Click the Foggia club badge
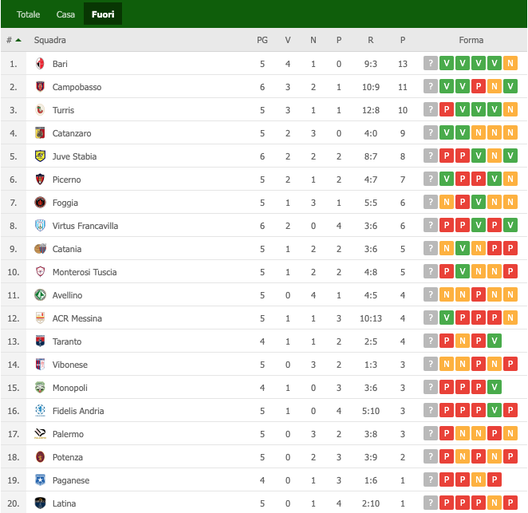Screen dimensions: 528x513 coord(40,202)
